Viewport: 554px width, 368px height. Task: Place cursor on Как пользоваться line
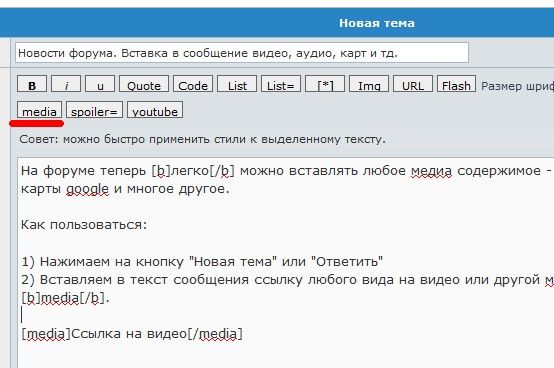[84, 225]
